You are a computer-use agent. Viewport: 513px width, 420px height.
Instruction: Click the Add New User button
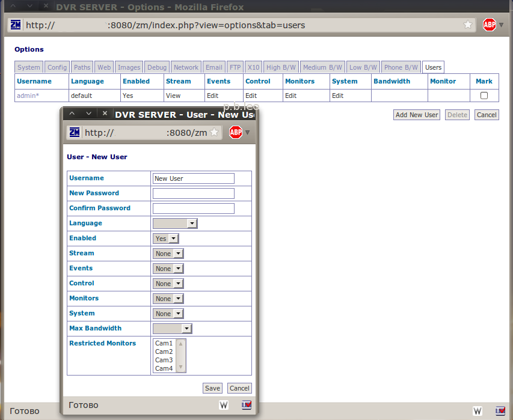point(417,115)
